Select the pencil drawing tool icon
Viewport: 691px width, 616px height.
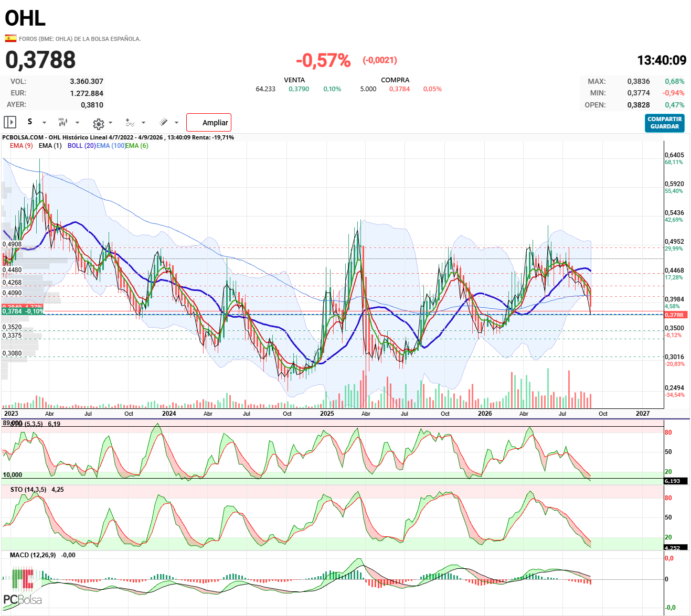point(164,122)
